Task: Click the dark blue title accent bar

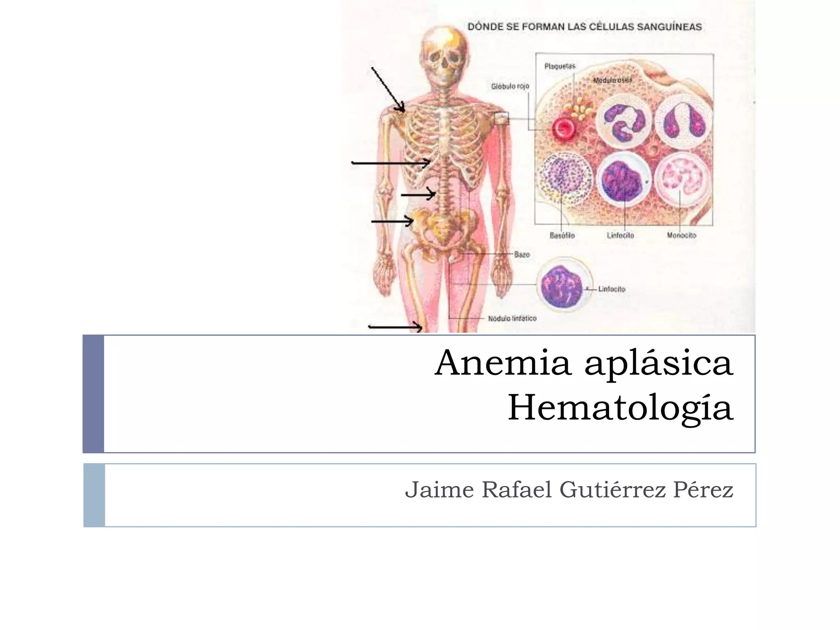Action: point(93,394)
